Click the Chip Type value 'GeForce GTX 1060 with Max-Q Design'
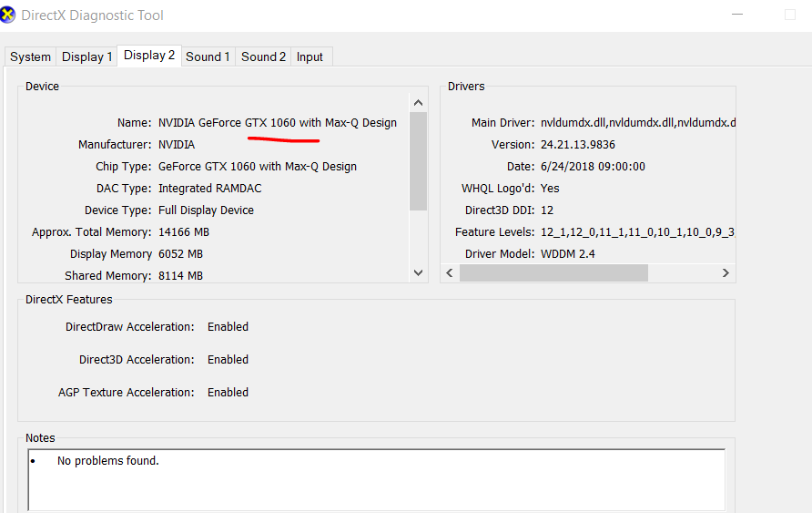The image size is (812, 513). click(258, 167)
